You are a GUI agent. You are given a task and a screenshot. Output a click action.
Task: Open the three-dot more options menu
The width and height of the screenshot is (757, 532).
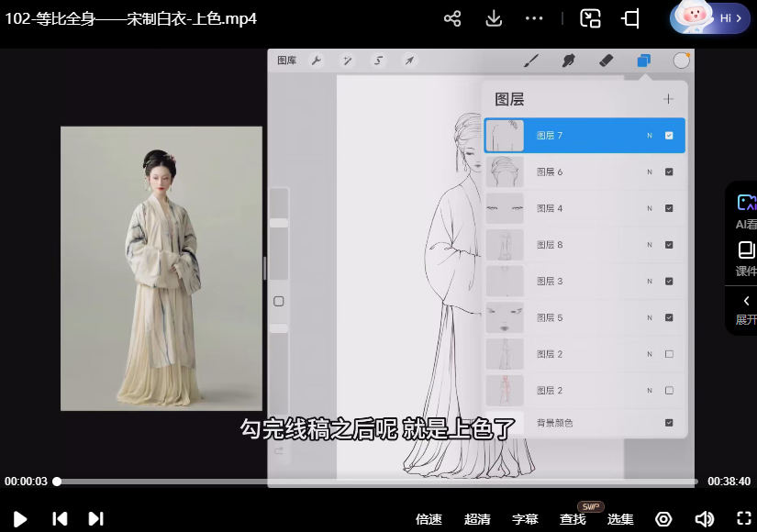pyautogui.click(x=534, y=18)
